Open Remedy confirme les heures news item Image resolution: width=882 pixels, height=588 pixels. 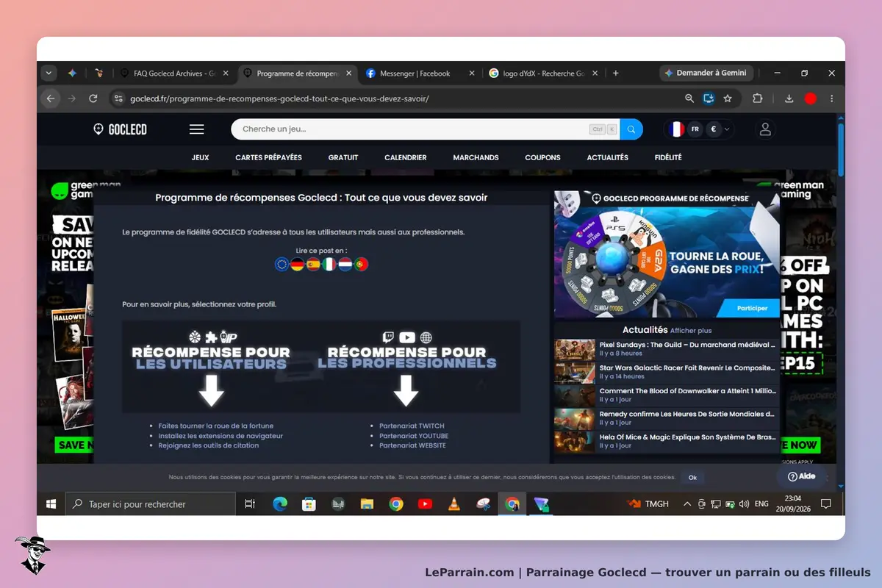667,417
